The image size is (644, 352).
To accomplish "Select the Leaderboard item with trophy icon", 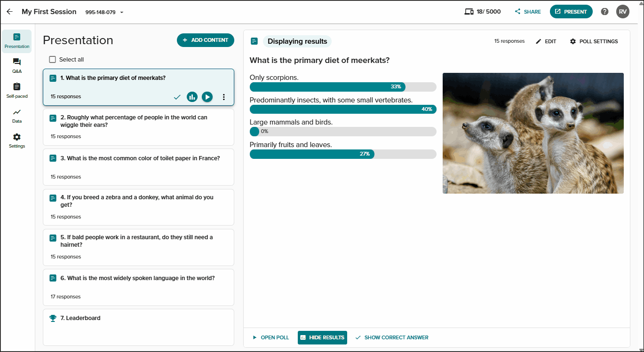I will pyautogui.click(x=138, y=327).
